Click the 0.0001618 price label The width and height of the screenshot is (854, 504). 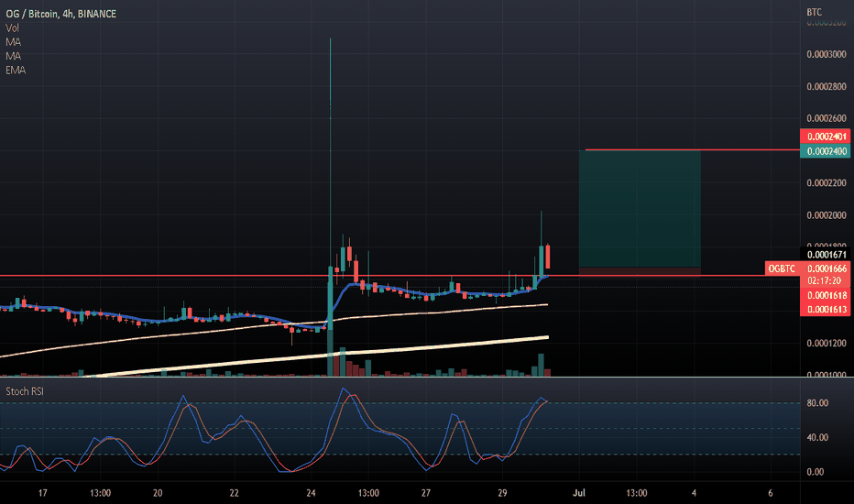827,295
